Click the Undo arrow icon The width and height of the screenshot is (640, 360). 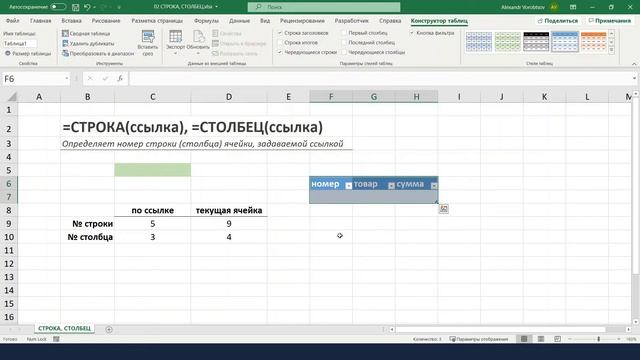pyautogui.click(x=87, y=7)
